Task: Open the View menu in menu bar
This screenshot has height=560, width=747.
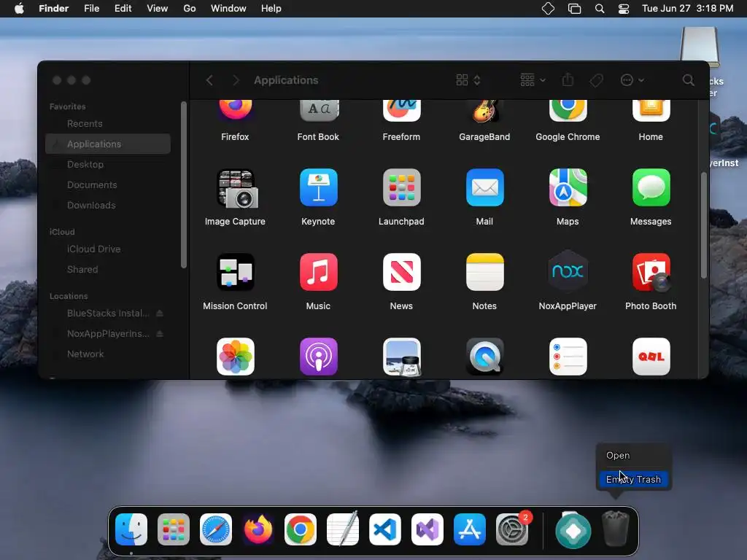Action: [158, 9]
